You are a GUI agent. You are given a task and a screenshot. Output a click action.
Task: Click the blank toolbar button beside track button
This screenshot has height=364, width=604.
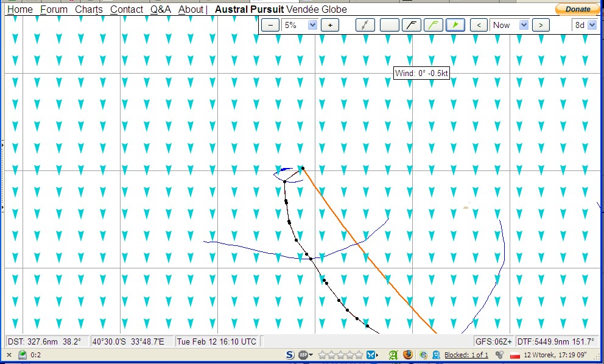coord(389,25)
